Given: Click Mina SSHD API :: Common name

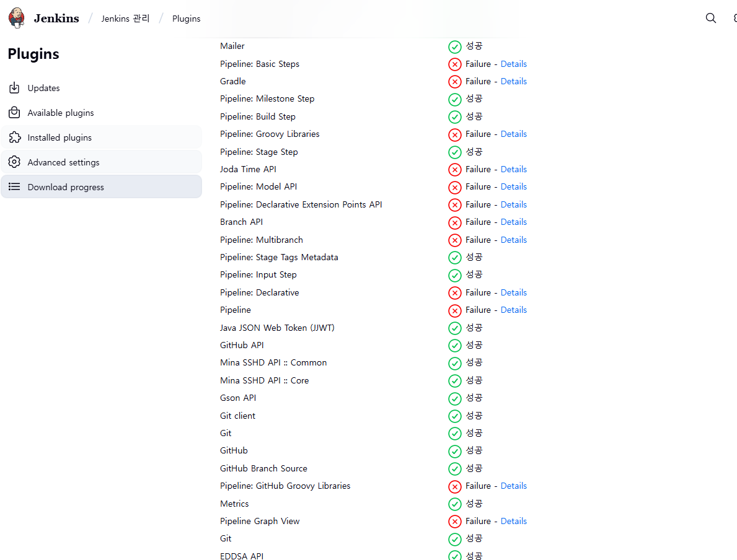Looking at the screenshot, I should pos(273,362).
